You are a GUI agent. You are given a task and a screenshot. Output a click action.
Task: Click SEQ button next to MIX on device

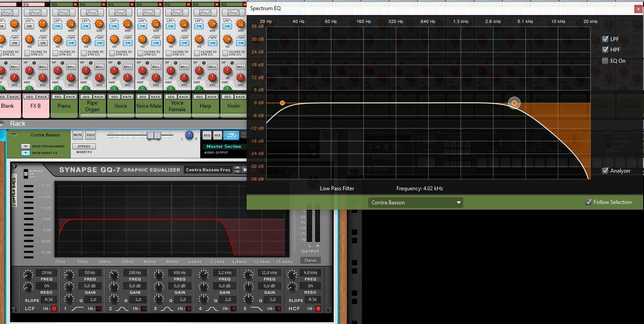tap(206, 135)
